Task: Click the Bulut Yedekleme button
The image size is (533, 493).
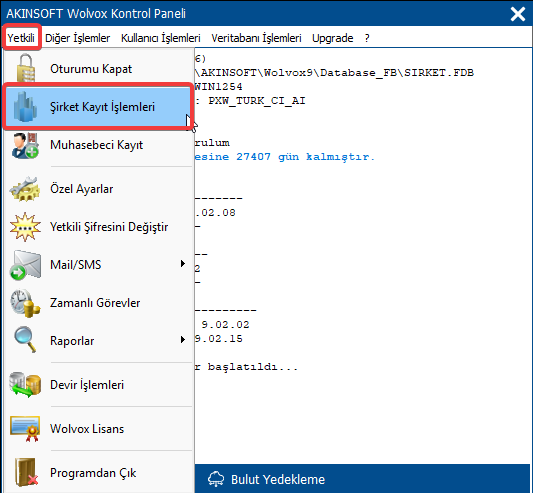Action: tap(362, 479)
